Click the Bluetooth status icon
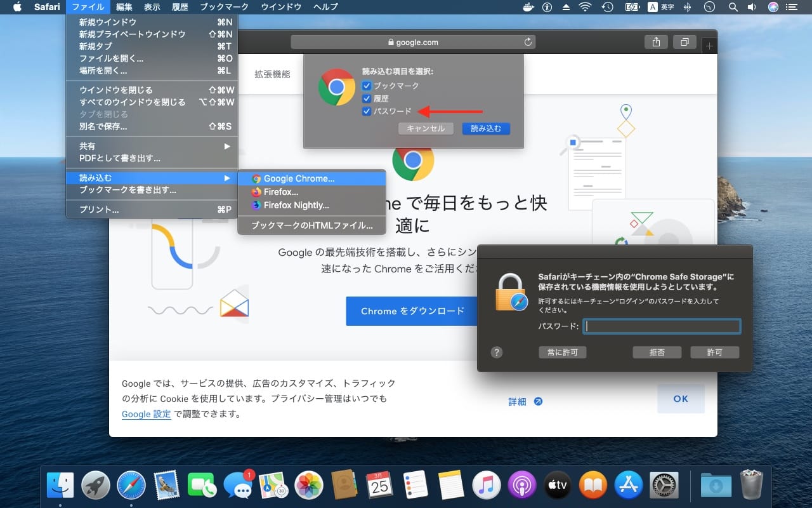Screen dimensions: 812x508 pyautogui.click(x=688, y=7)
